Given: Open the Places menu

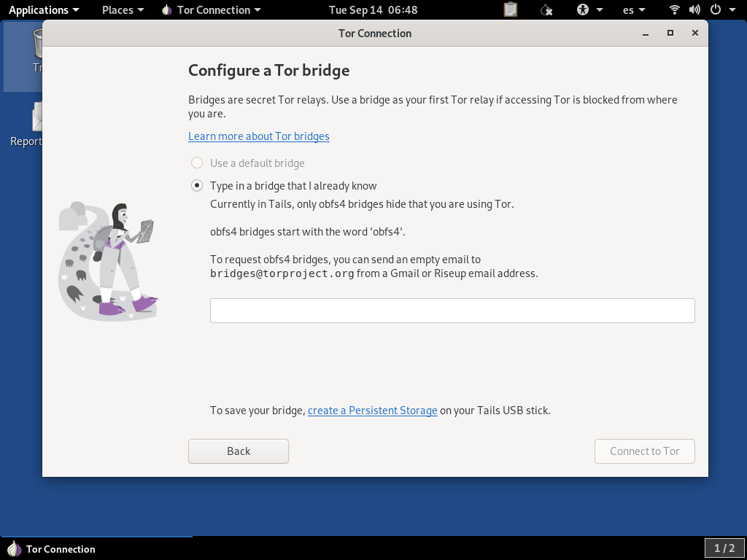Looking at the screenshot, I should [123, 10].
